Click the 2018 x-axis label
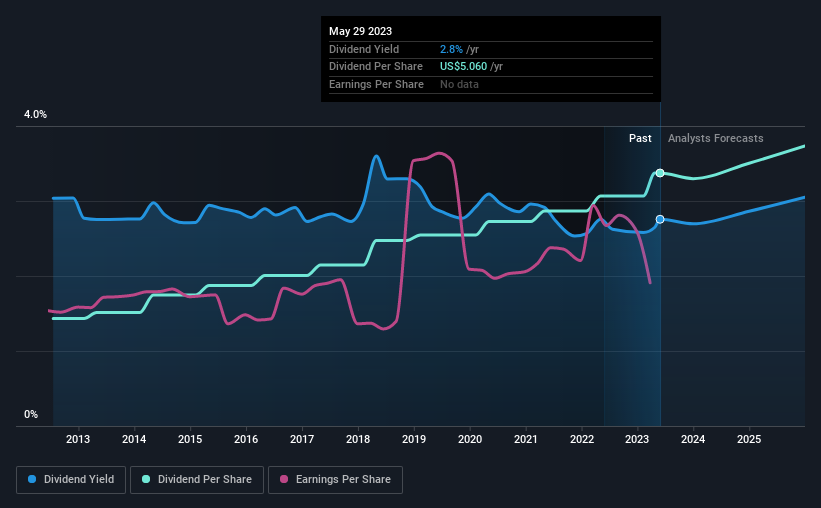Screen dimensions: 821x508 pos(358,439)
